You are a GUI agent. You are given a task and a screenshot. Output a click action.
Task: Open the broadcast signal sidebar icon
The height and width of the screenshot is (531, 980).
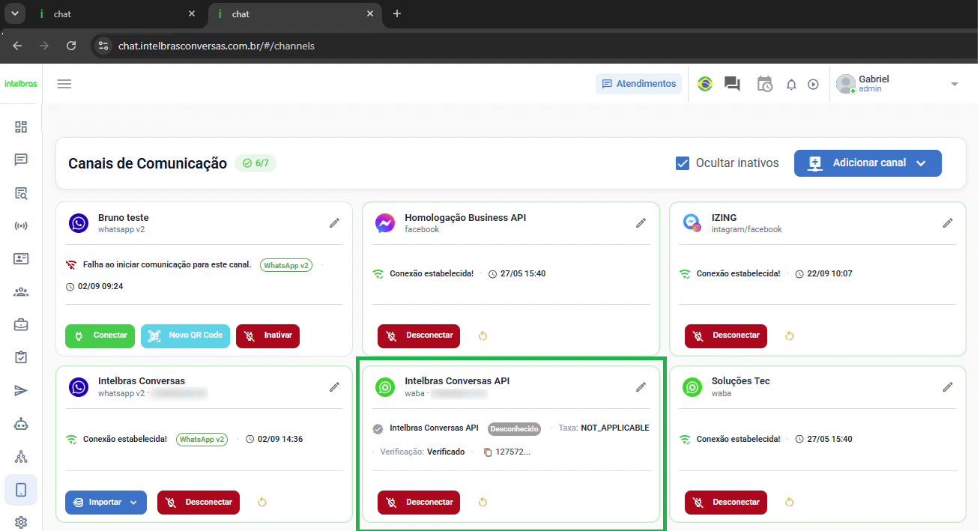click(x=21, y=226)
